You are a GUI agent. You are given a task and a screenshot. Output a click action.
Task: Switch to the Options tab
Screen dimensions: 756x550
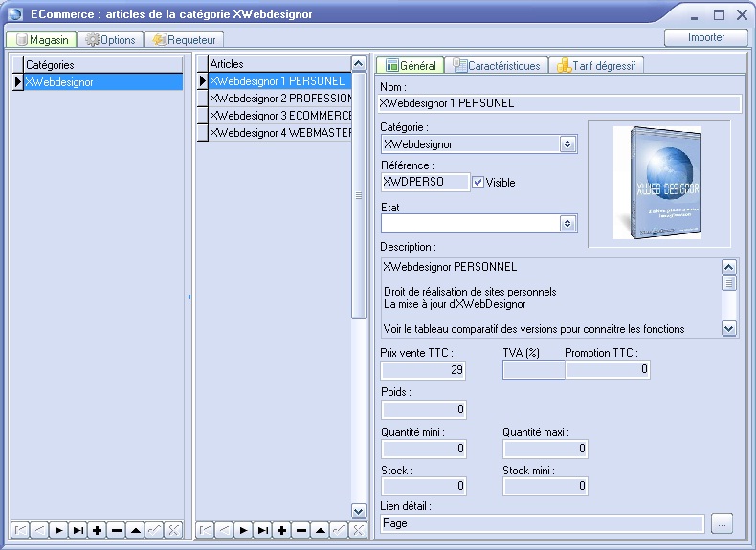point(110,39)
